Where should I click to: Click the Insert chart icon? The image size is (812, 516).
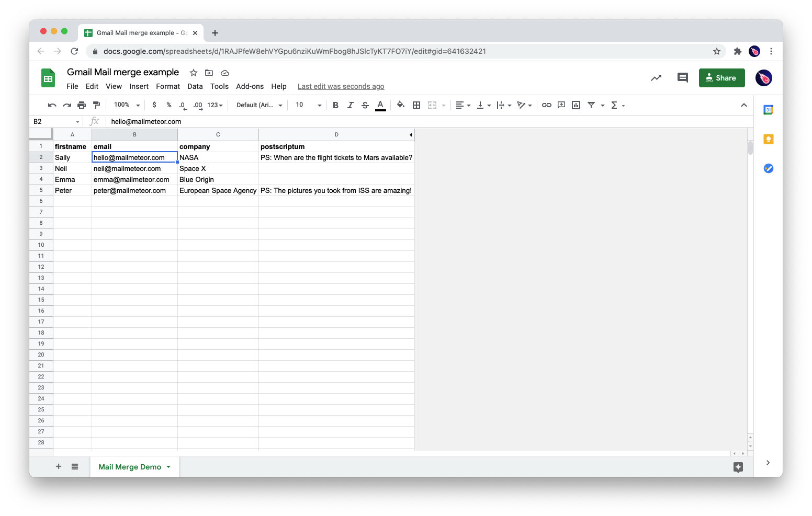[576, 105]
